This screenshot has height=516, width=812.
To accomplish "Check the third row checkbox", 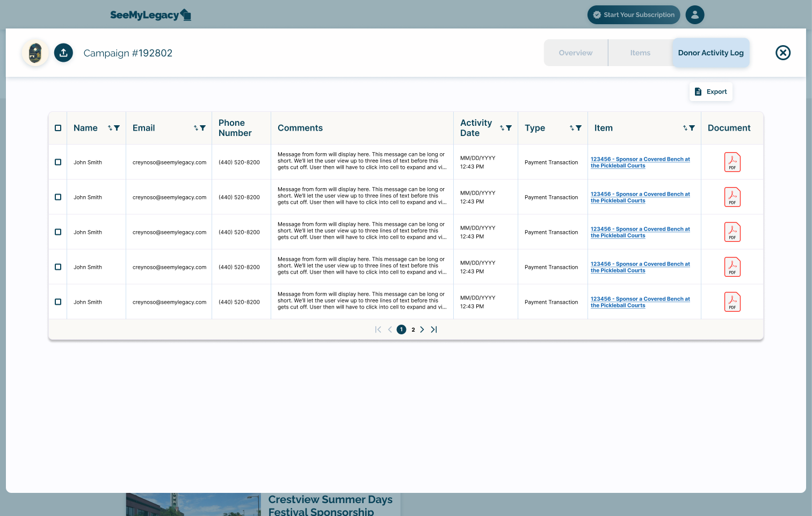I will (x=58, y=232).
